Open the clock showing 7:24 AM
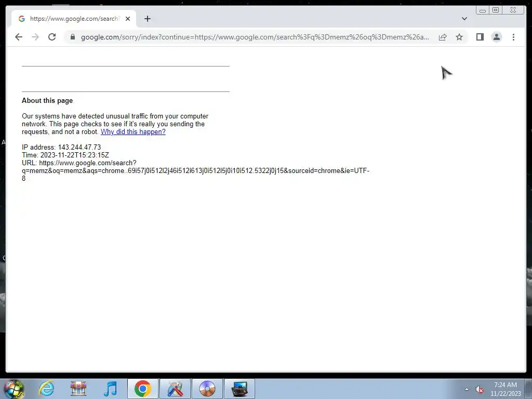Screen dimensions: 532x399 [505, 389]
